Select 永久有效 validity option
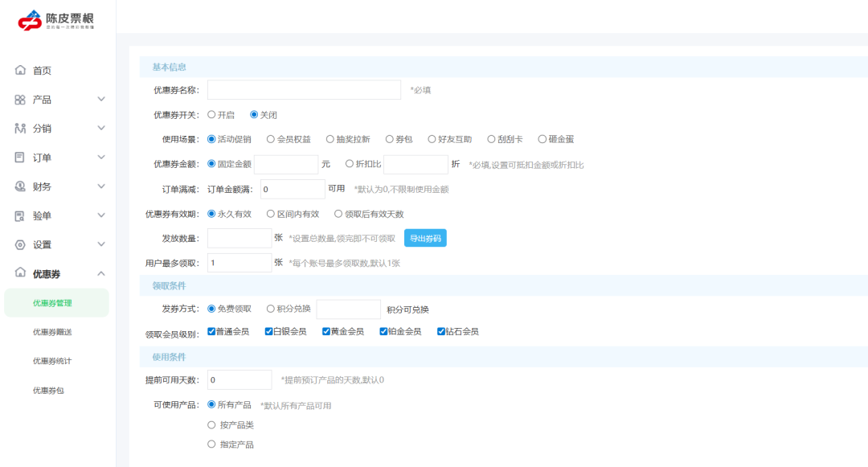This screenshot has height=467, width=868. (211, 214)
